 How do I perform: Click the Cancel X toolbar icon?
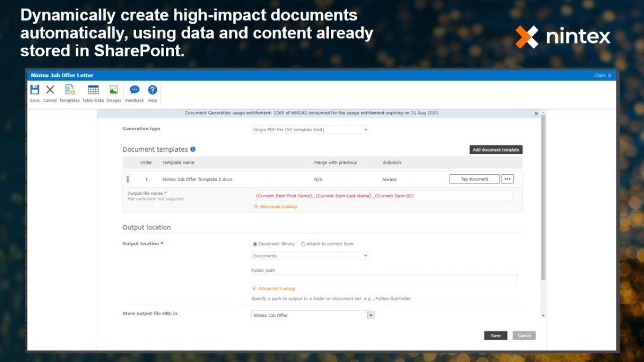(x=50, y=93)
